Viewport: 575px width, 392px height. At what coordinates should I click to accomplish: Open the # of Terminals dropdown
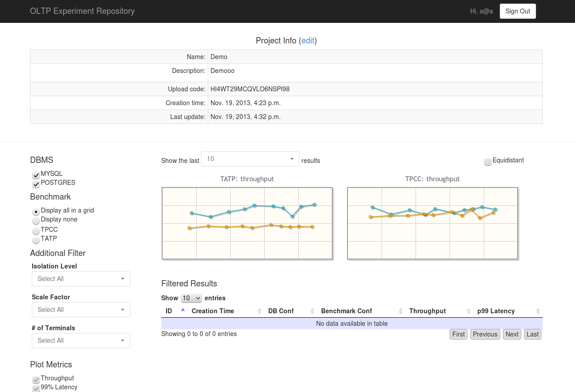click(81, 341)
